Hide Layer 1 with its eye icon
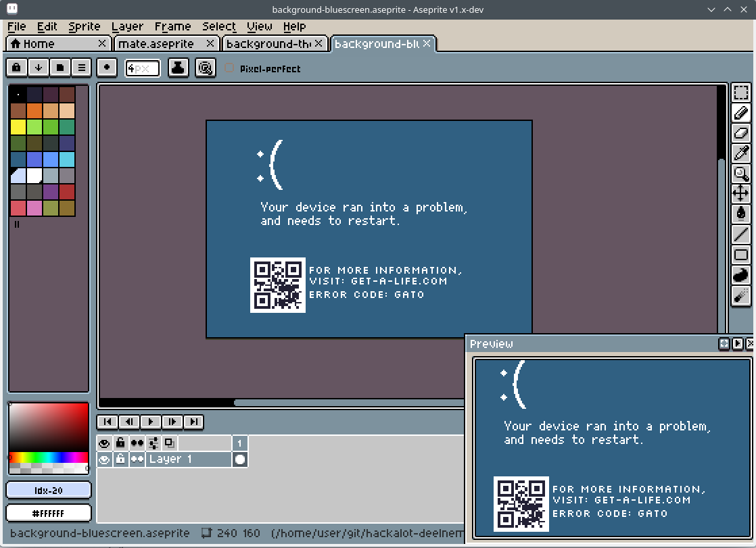 (104, 459)
